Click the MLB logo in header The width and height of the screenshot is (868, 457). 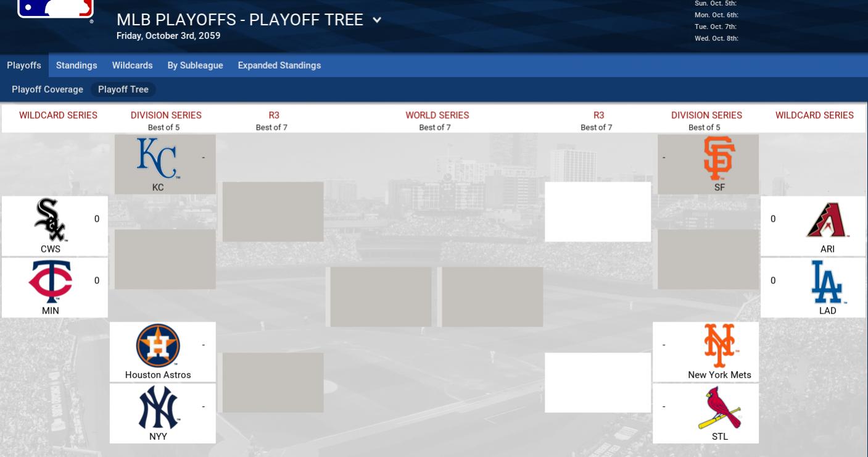tap(56, 9)
